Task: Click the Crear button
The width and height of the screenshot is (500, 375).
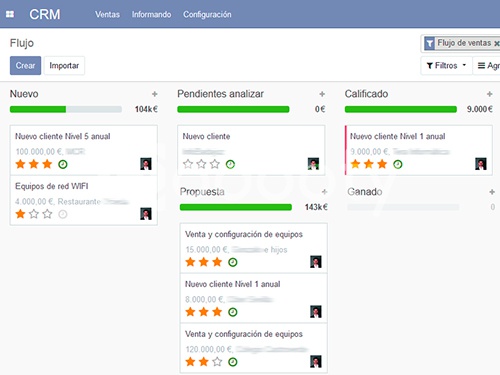Action: tap(25, 65)
